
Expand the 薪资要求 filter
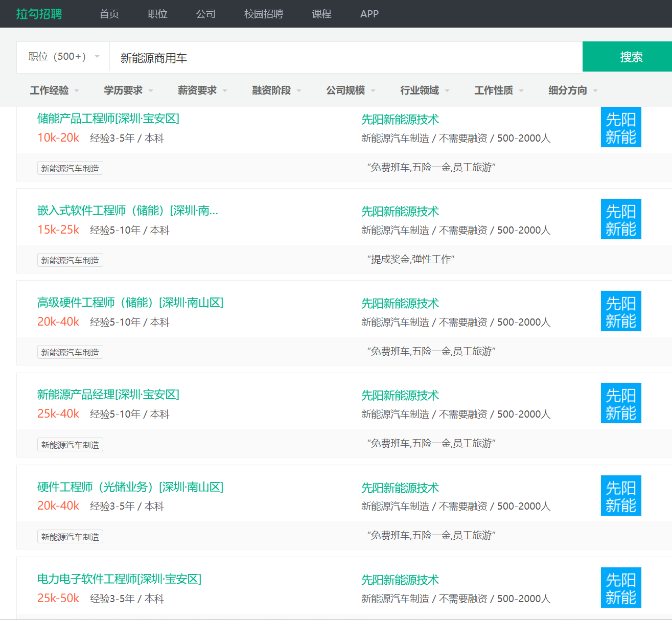tap(202, 90)
